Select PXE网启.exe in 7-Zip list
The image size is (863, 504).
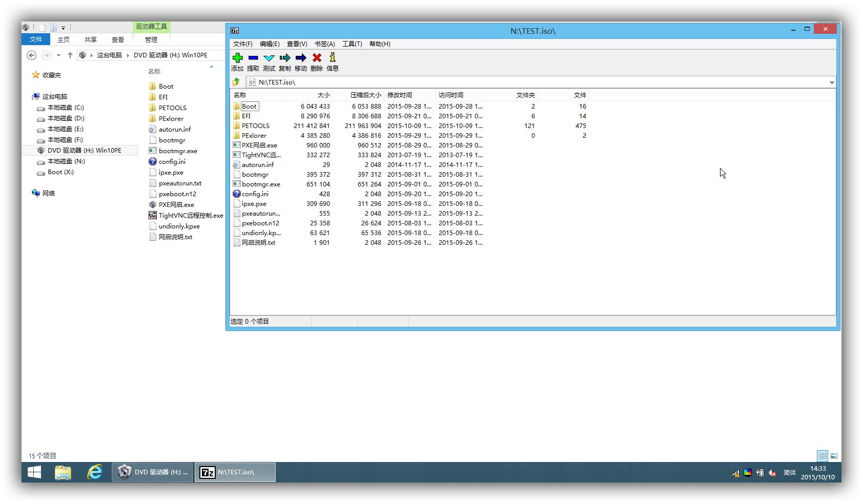pyautogui.click(x=259, y=145)
